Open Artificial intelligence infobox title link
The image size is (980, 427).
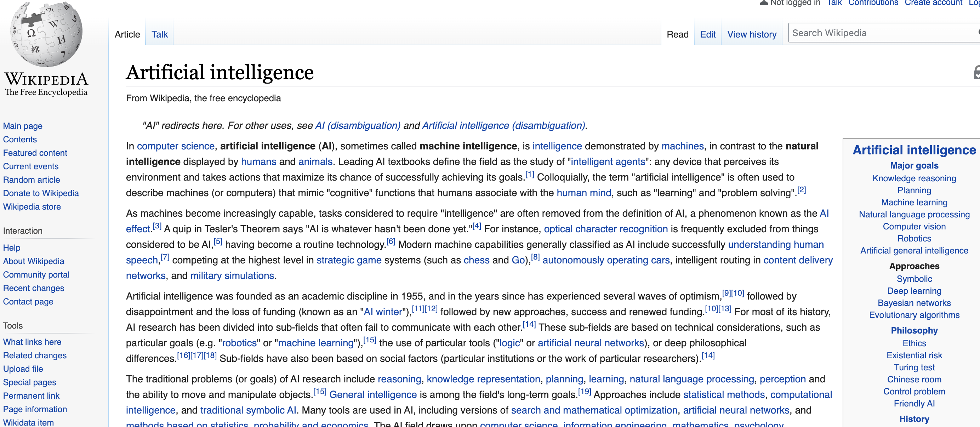[914, 150]
